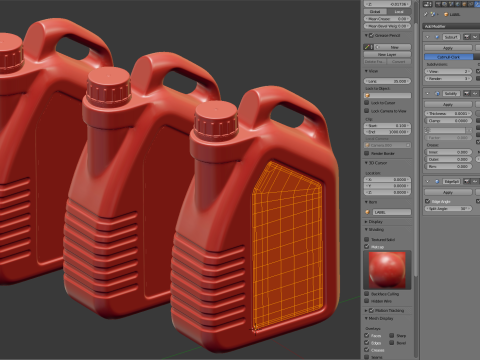Click the Split Angle field
The height and width of the screenshot is (360, 480).
tap(448, 208)
